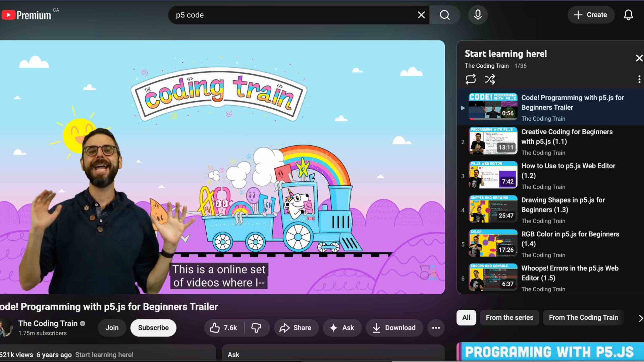Screen dimensions: 644x362
Task: Toggle playlist shuffle mode
Action: (490, 79)
